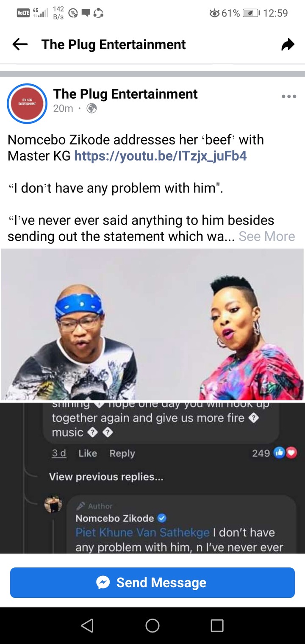Screen dimensions: 305x644
Task: Tap the Android home circle button
Action: [152, 625]
